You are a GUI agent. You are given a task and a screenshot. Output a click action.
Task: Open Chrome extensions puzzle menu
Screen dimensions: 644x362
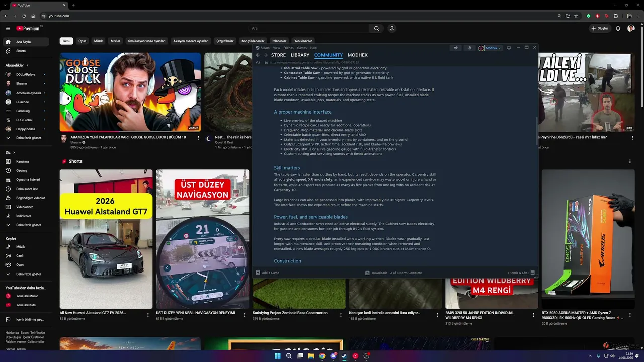615,16
